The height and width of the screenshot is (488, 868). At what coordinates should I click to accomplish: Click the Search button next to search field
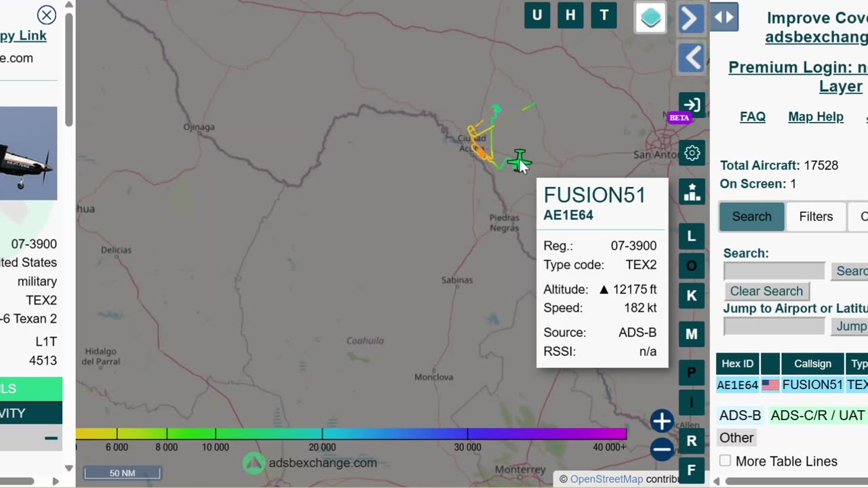[850, 271]
